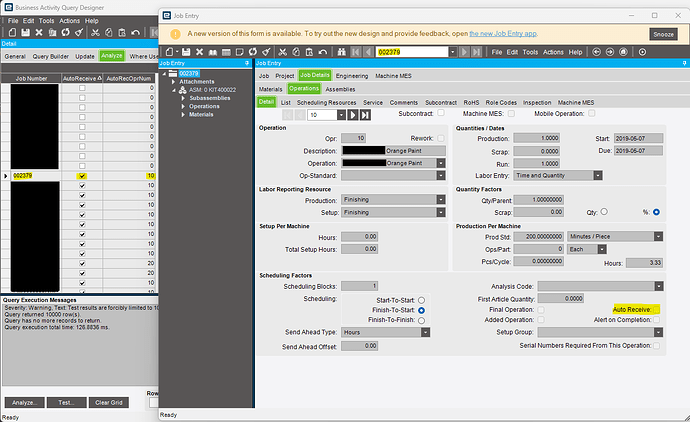Image resolution: width=690 pixels, height=422 pixels.
Task: Open the Operation Orange Paint dropdown
Action: 441,163
